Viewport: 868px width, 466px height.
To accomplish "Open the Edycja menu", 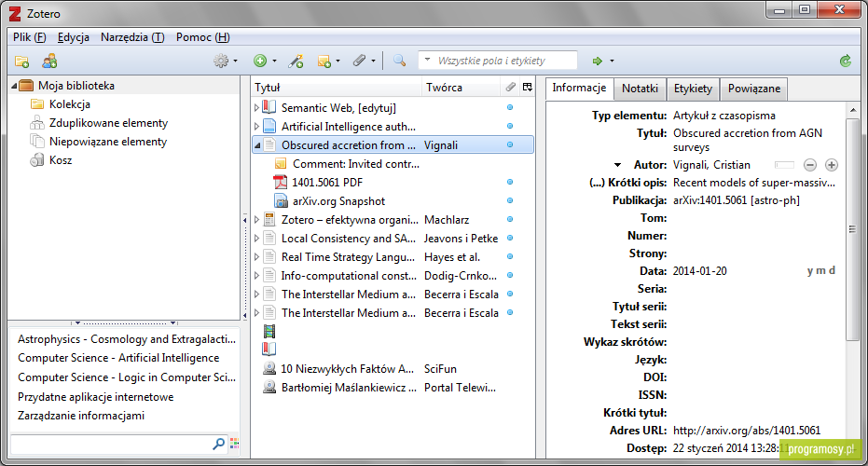I will point(73,37).
